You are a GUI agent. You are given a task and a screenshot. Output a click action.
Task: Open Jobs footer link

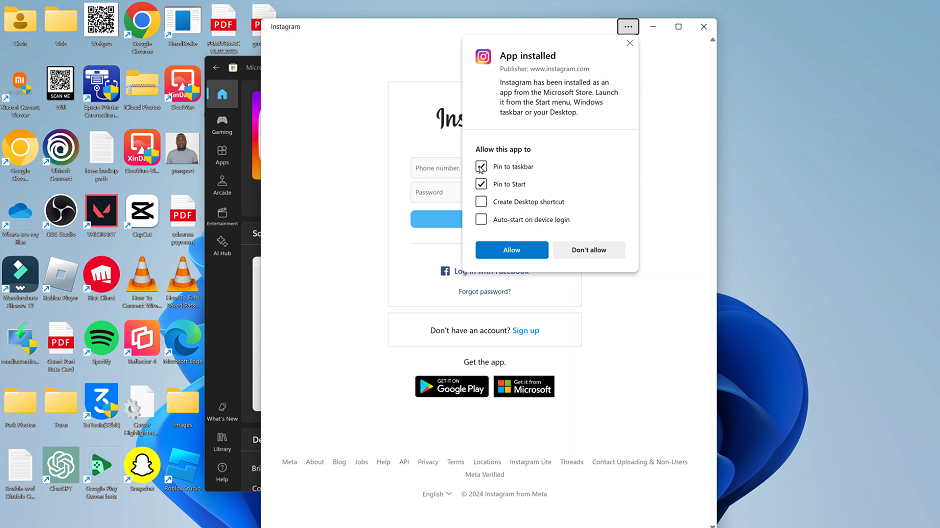361,461
